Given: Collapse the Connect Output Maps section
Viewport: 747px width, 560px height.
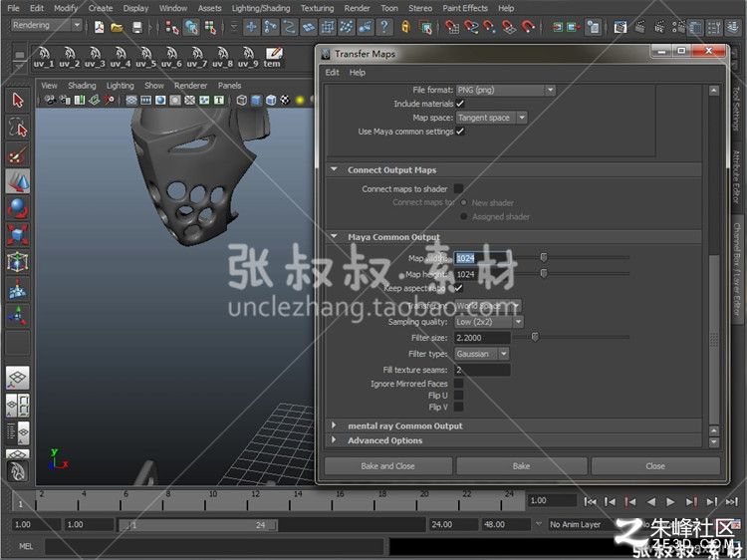Looking at the screenshot, I should 334,169.
